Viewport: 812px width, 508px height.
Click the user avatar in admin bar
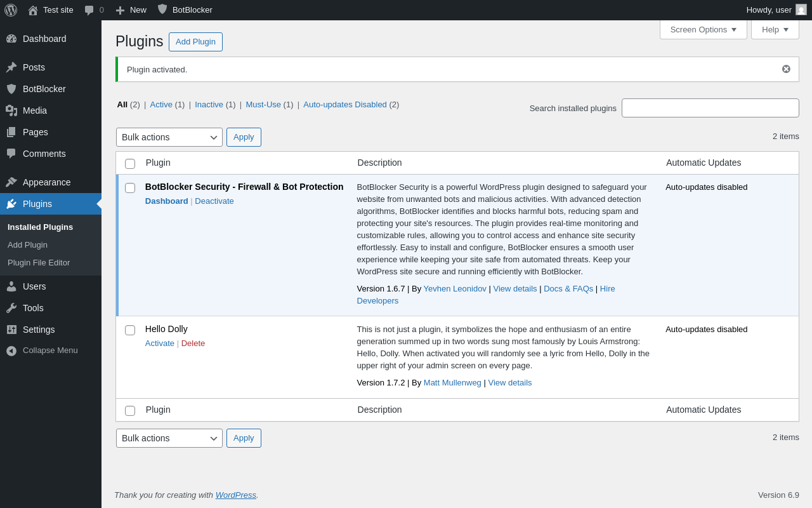[801, 10]
